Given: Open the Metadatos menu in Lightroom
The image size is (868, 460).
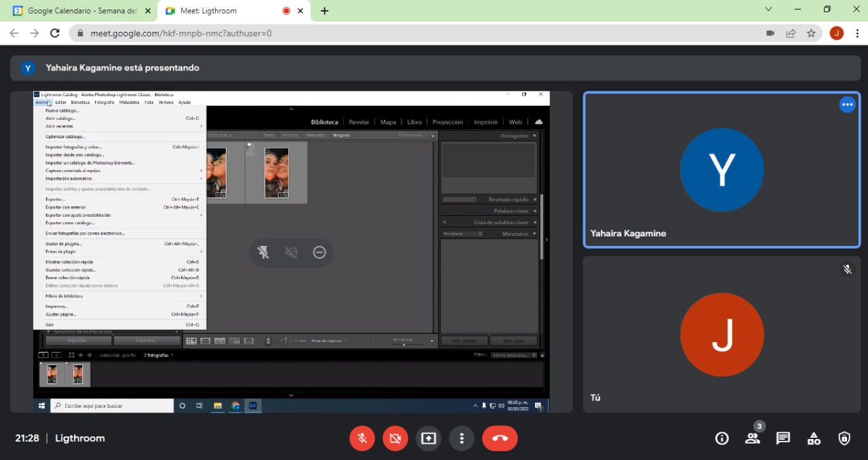Looking at the screenshot, I should click(x=130, y=102).
